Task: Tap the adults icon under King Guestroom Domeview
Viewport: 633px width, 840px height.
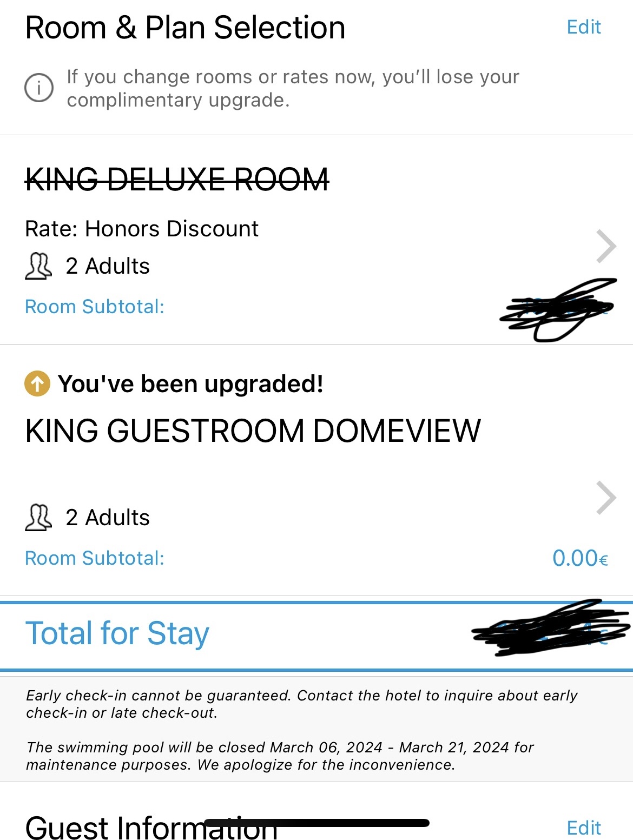Action: (x=38, y=518)
